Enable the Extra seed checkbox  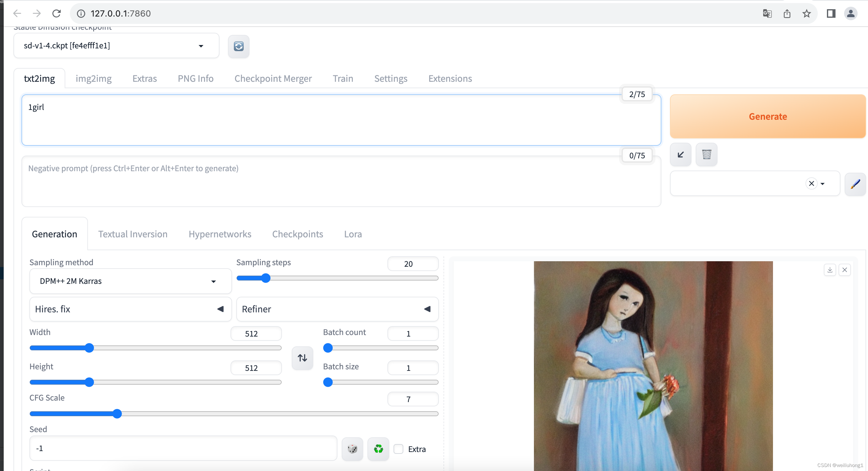(x=398, y=449)
